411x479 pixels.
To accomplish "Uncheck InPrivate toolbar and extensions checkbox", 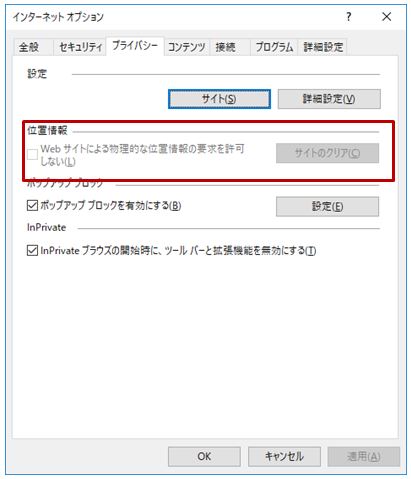I will click(32, 250).
